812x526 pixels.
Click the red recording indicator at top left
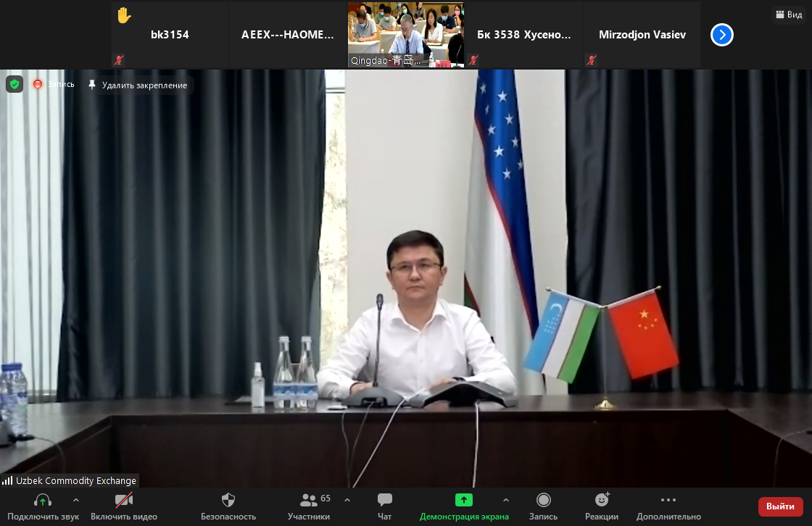coord(38,84)
